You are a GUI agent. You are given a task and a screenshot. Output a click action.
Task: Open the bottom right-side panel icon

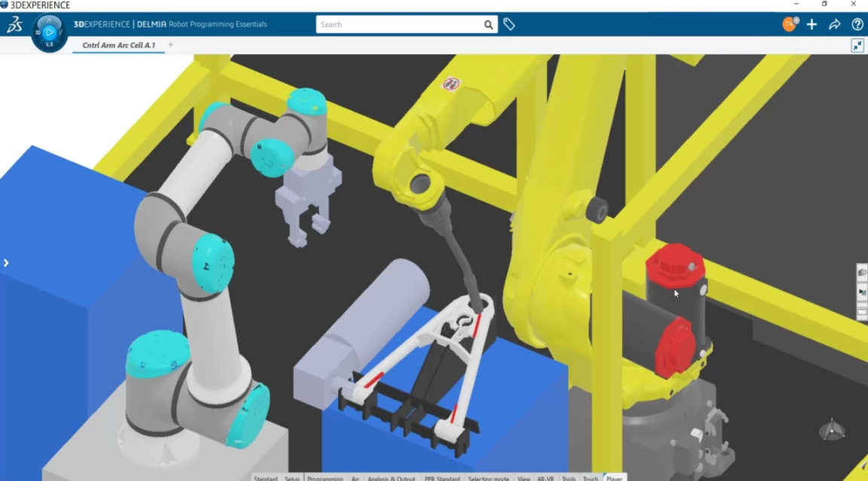click(862, 312)
